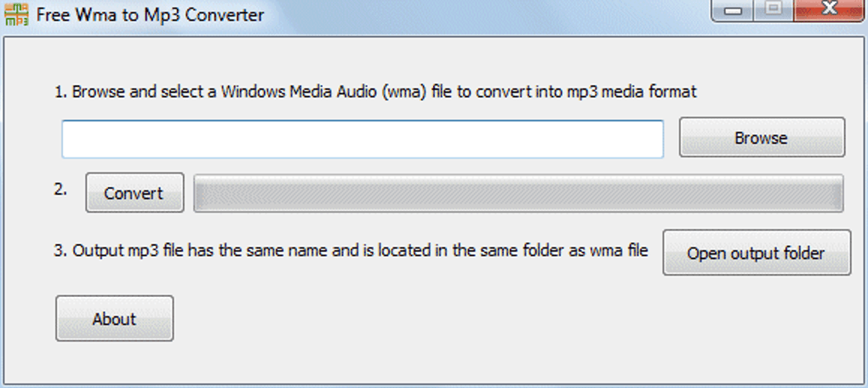Image resolution: width=868 pixels, height=388 pixels.
Task: Click the step 1 'Browse and select' instruction text
Action: click(374, 92)
